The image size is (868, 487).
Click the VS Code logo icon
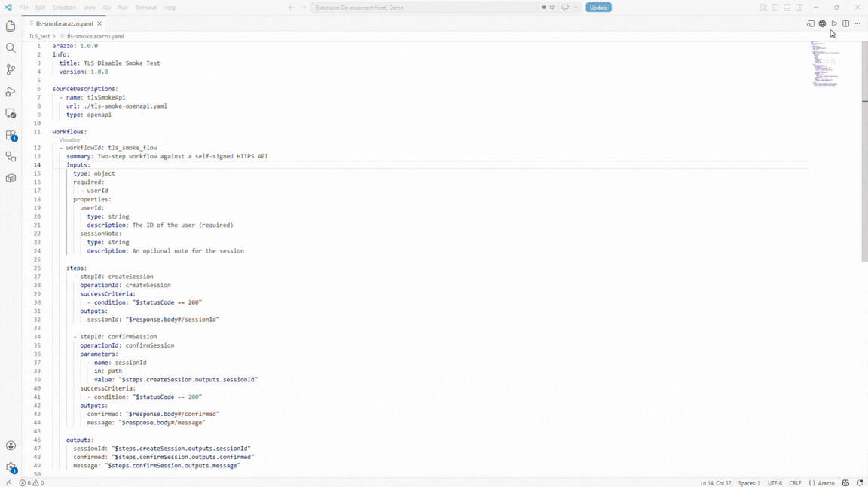click(8, 8)
